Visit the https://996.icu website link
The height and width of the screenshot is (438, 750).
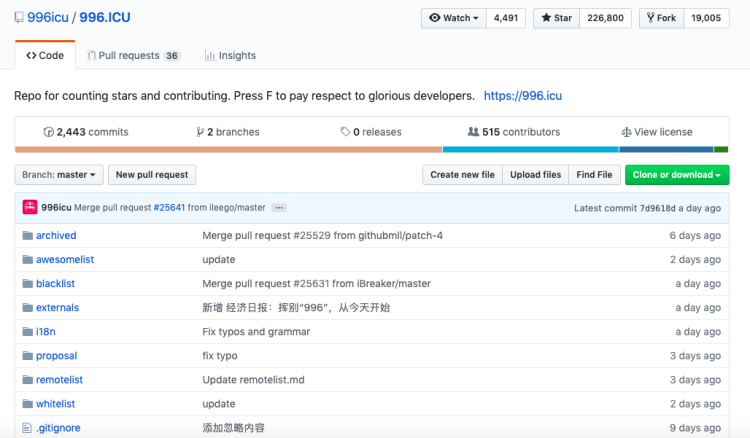pyautogui.click(x=523, y=96)
